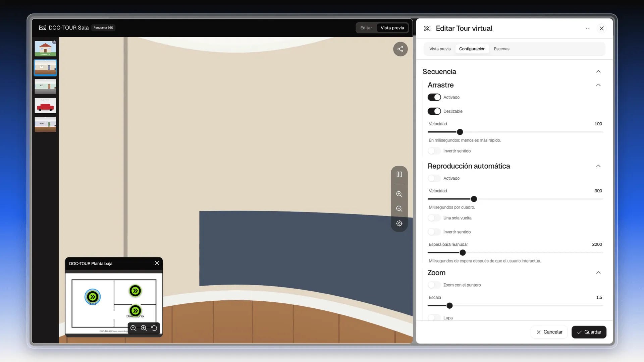The image size is (644, 362).
Task: Open the more options ellipsis menu
Action: pyautogui.click(x=588, y=28)
